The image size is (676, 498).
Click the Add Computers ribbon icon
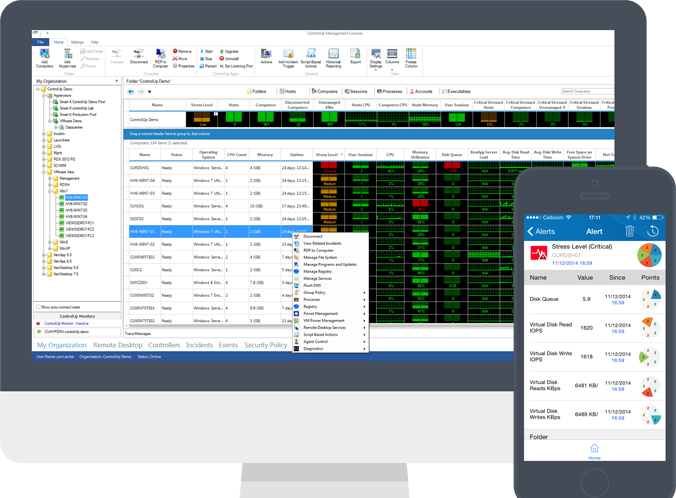(44, 56)
